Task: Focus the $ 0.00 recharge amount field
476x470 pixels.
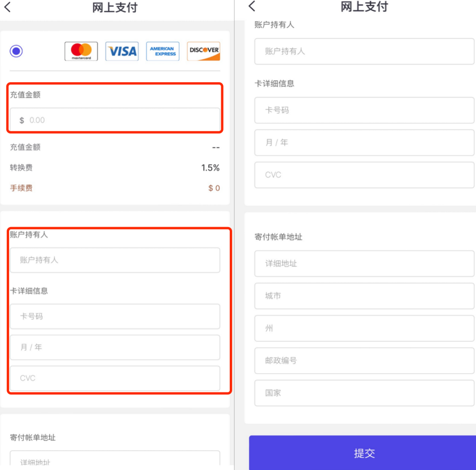Action: (115, 120)
